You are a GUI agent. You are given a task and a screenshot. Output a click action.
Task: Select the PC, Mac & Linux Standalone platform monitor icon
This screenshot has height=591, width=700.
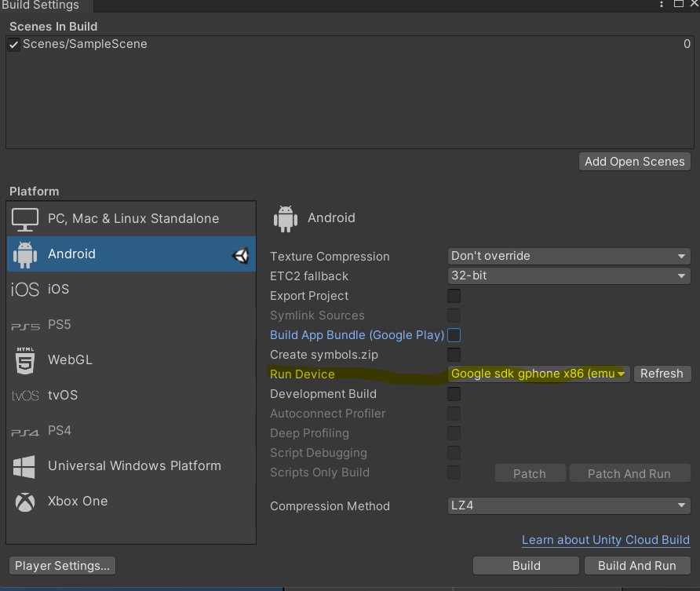24,219
